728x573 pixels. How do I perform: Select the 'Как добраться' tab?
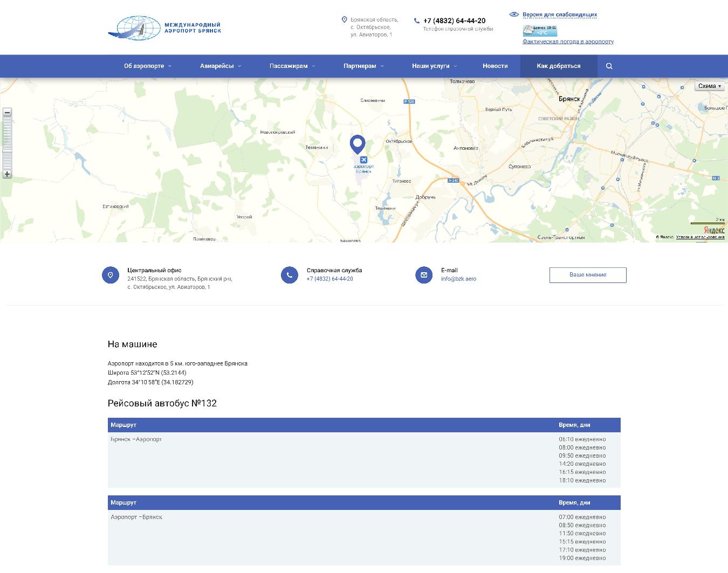coord(559,66)
